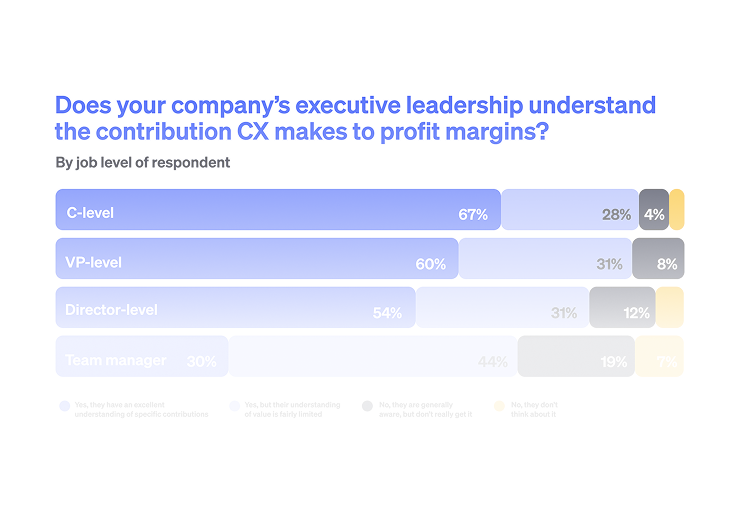Click the chart title about executive leadership
The height and width of the screenshot is (512, 740).
click(355, 118)
